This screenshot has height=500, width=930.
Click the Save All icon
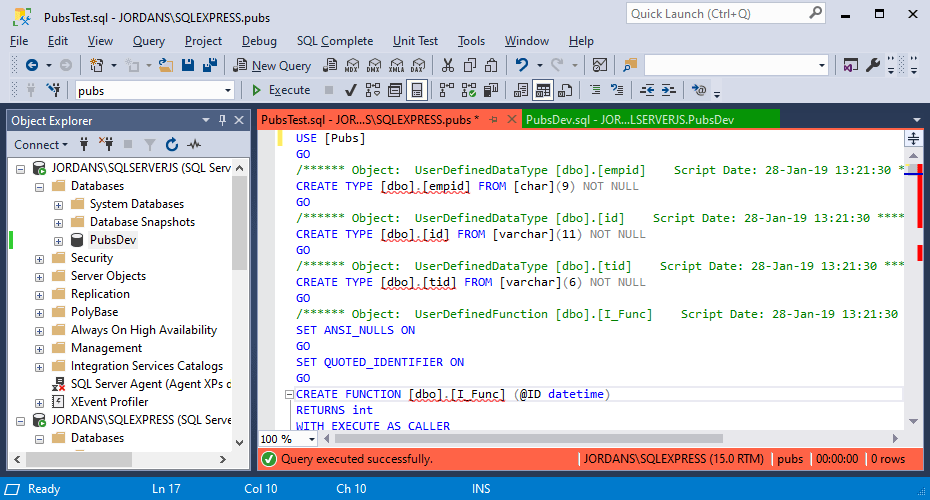[209, 65]
